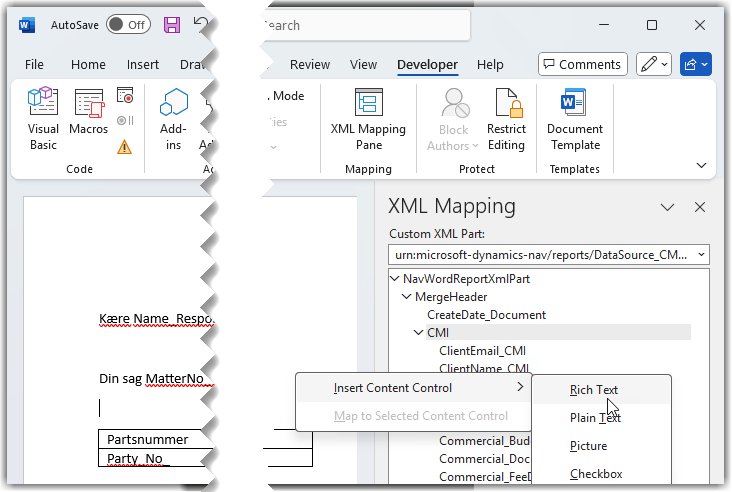The image size is (732, 492).
Task: Choose Checkbox from content control submenu
Action: pyautogui.click(x=596, y=474)
